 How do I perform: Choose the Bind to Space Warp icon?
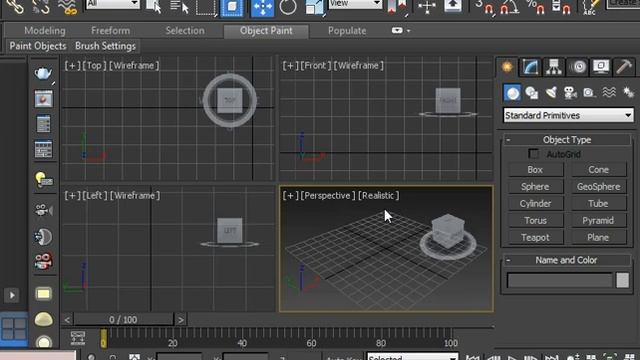(67, 7)
